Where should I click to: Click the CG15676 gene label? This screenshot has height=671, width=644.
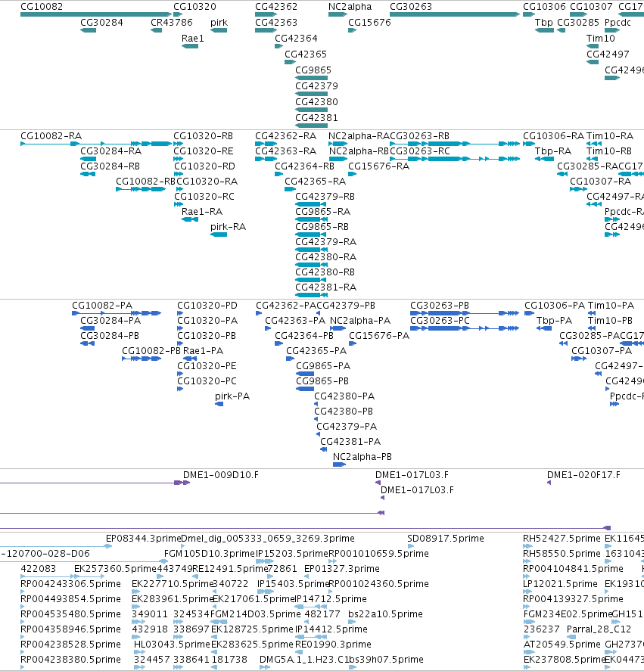tap(369, 23)
